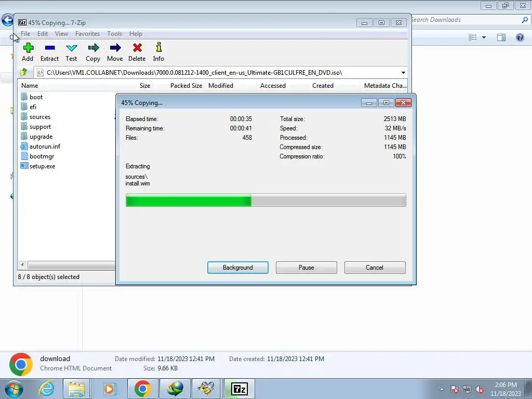Click the Explorer back navigation button
The width and height of the screenshot is (532, 399).
[x=7, y=20]
